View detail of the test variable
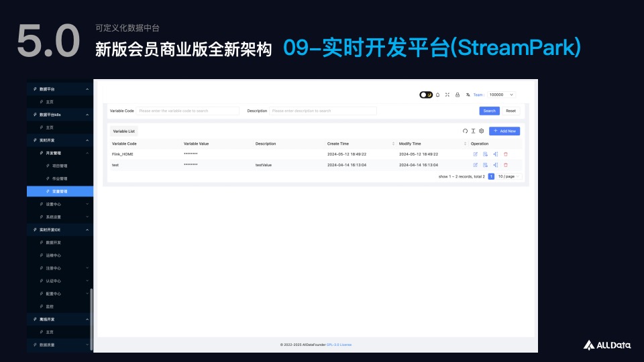 (x=485, y=165)
